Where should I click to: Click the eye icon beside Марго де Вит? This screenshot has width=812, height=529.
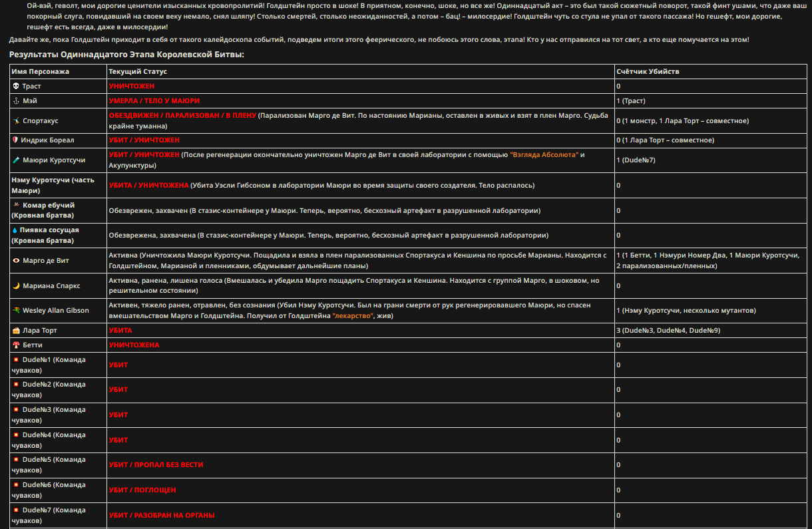point(16,261)
